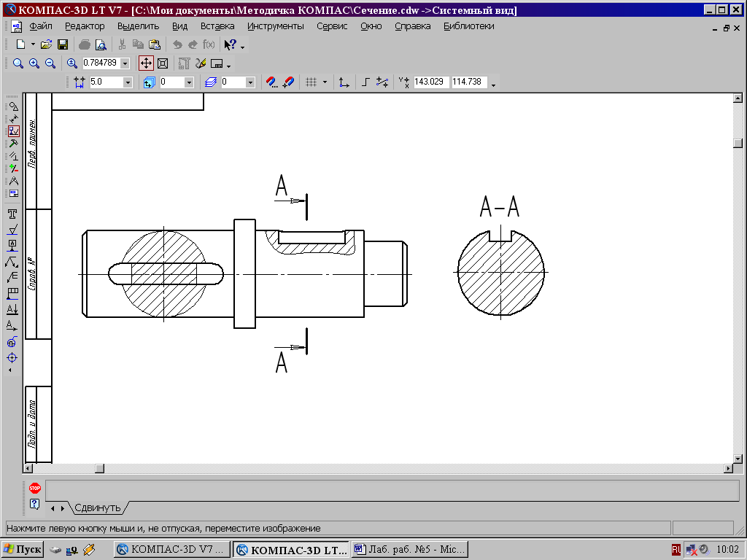Toggle the pan (move view) tool

coord(146,63)
